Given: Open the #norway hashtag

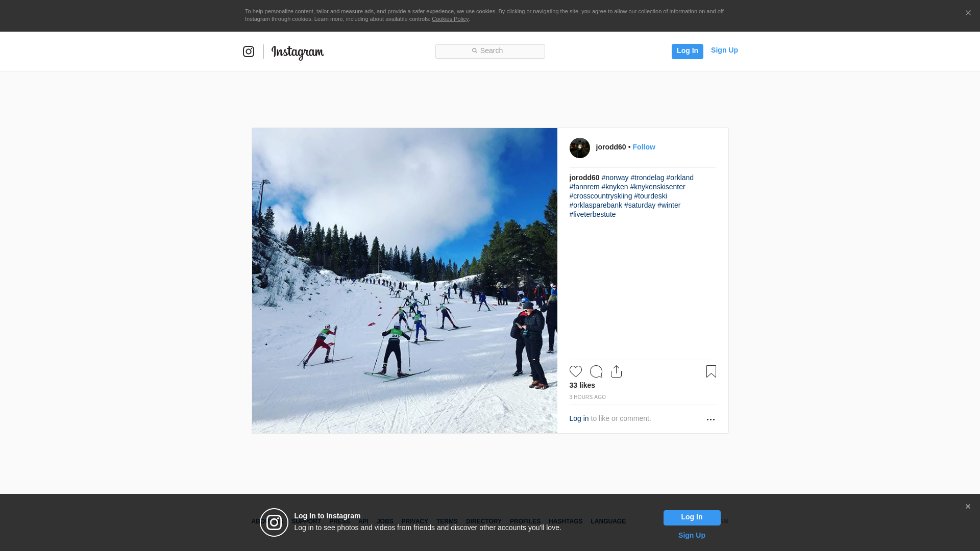Looking at the screenshot, I should coord(615,178).
